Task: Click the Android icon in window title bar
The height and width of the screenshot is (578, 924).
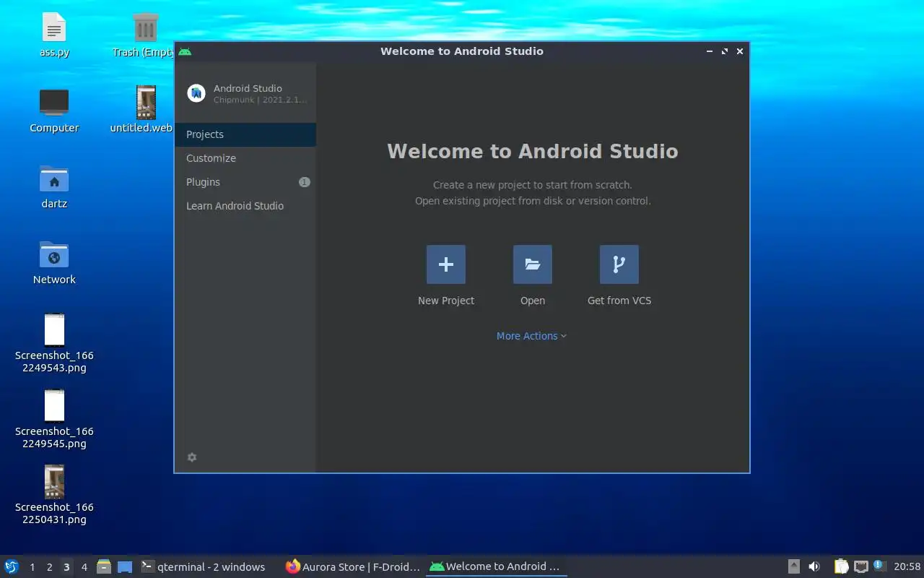Action: coord(185,51)
